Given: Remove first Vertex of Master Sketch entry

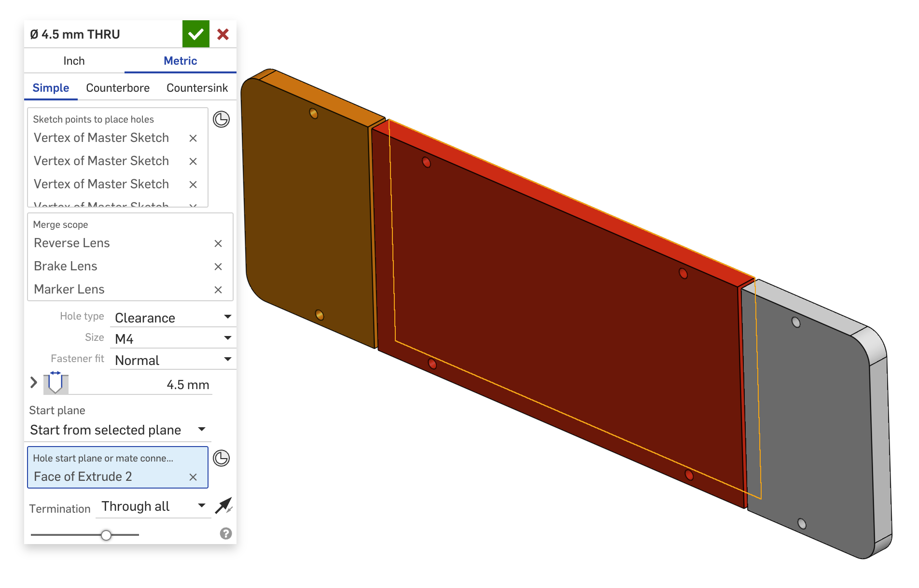Looking at the screenshot, I should (x=193, y=138).
